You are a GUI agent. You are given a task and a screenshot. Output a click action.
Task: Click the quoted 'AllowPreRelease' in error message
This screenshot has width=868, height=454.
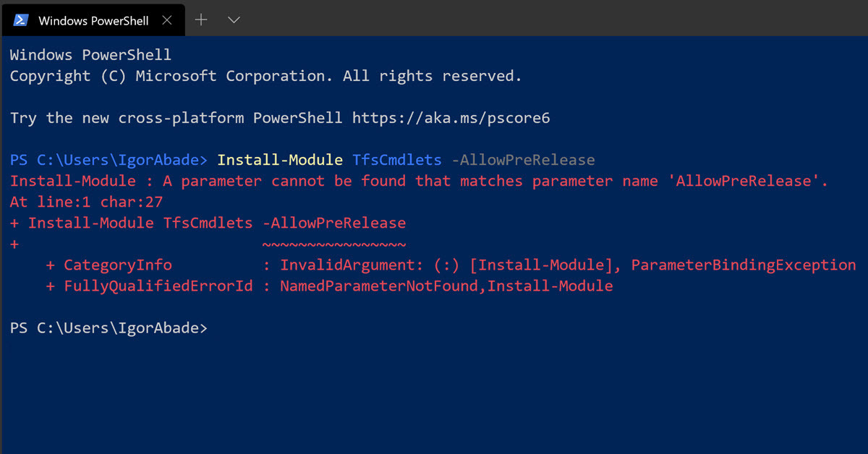coord(748,181)
